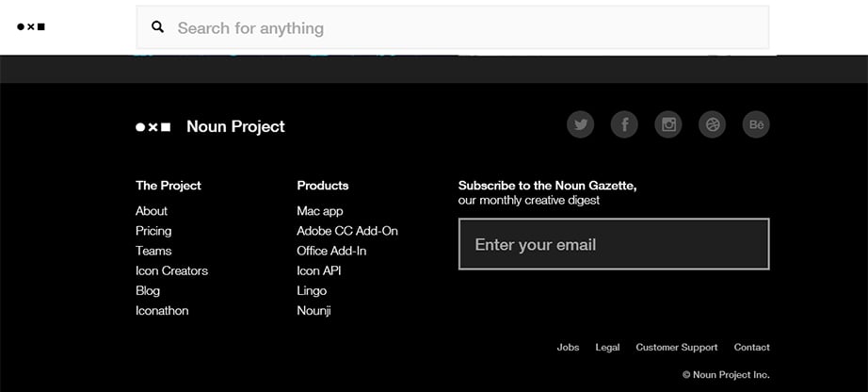Open the Facebook social icon
The height and width of the screenshot is (392, 868).
click(x=624, y=124)
